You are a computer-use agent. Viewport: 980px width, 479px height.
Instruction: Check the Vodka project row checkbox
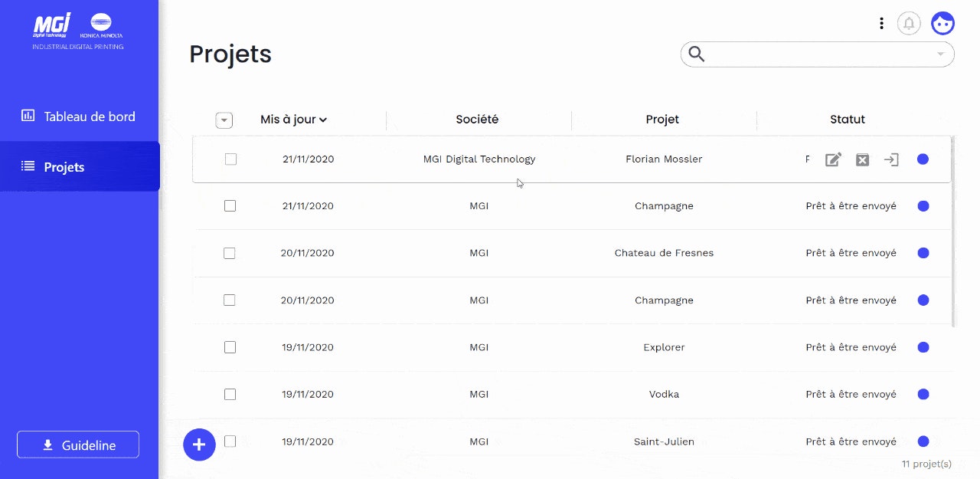click(x=230, y=394)
